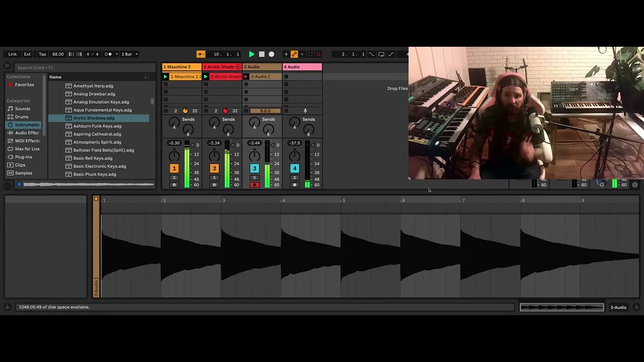Select Favorites in Collections
This screenshot has height=362, width=644.
(x=25, y=84)
